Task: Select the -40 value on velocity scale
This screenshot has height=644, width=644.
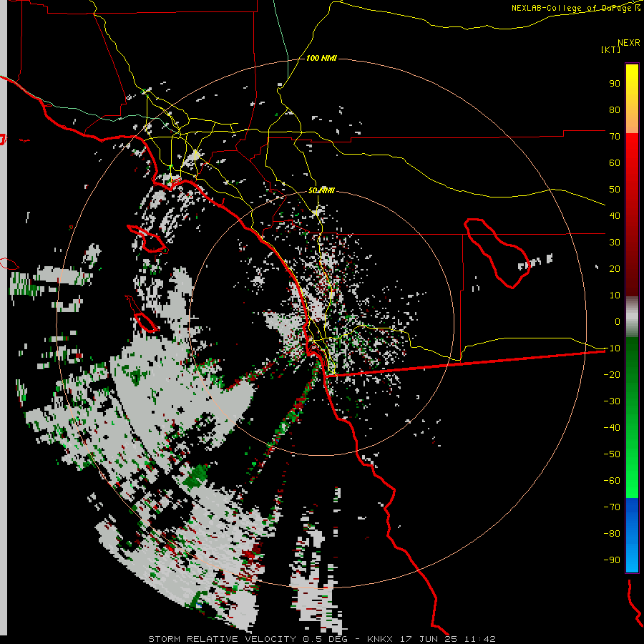Action: tap(612, 428)
